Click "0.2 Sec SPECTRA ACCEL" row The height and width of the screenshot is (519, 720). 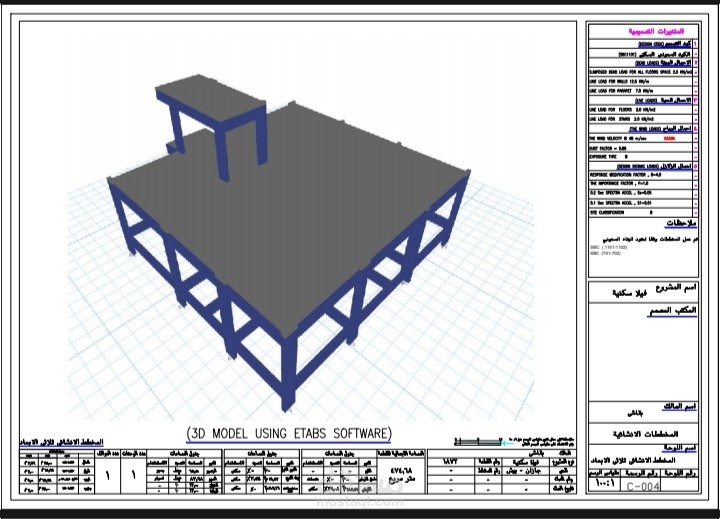[x=641, y=193]
